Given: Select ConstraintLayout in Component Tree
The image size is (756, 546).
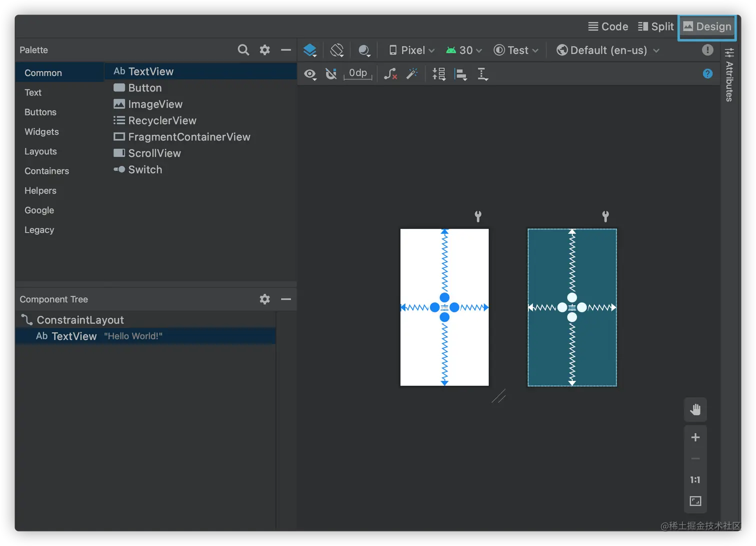Looking at the screenshot, I should click(x=80, y=320).
